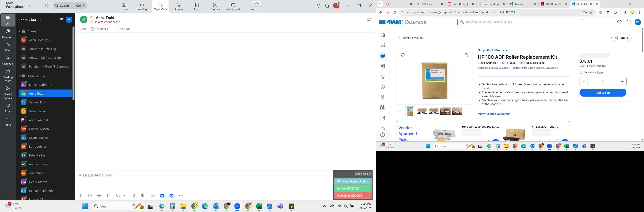Screen dimensions: 644x212
Task: Record an audio message with microphone icon
Action: (134, 196)
